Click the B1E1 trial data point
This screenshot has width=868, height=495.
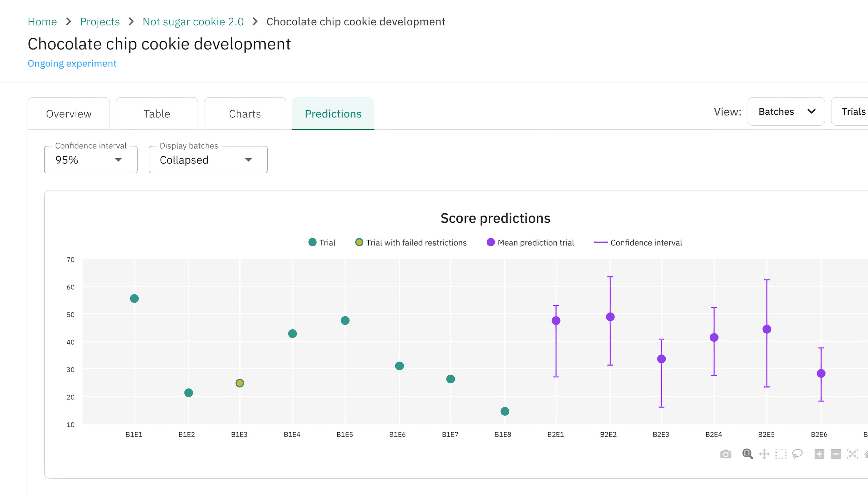click(134, 299)
